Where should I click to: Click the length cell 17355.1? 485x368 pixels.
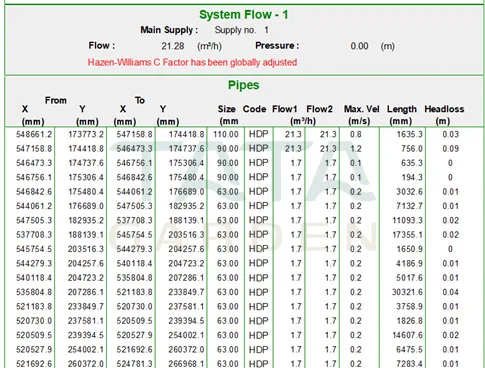pyautogui.click(x=407, y=235)
